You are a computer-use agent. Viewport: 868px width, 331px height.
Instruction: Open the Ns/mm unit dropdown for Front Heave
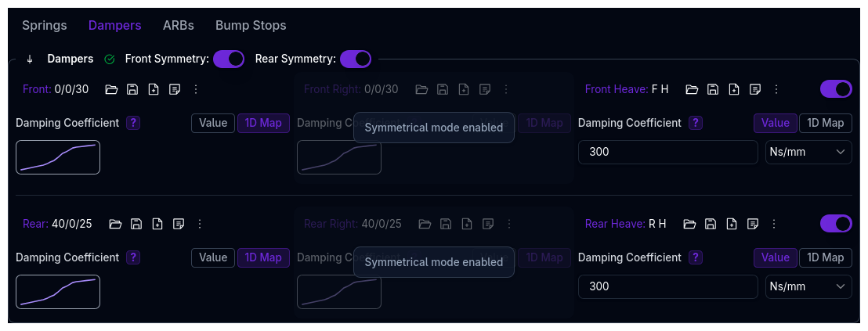808,152
